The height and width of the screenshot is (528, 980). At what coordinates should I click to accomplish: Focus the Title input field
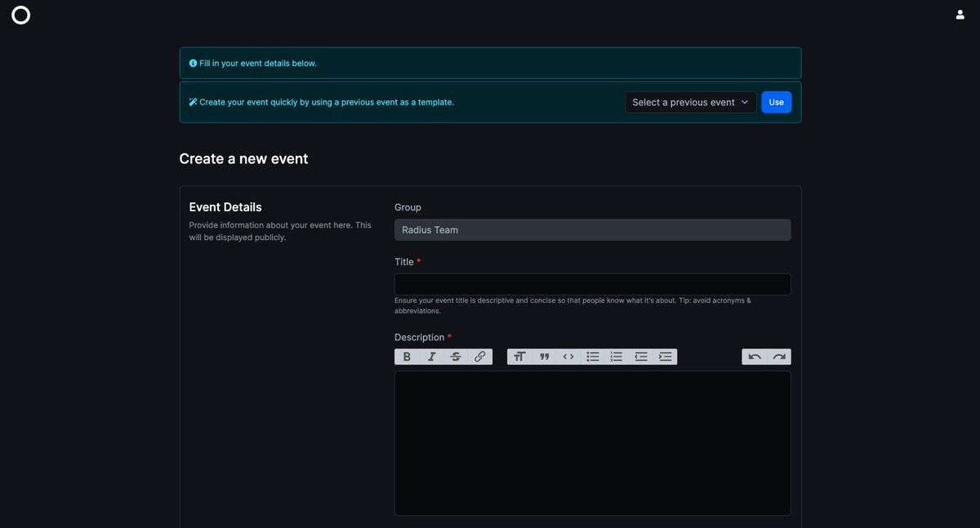click(593, 284)
